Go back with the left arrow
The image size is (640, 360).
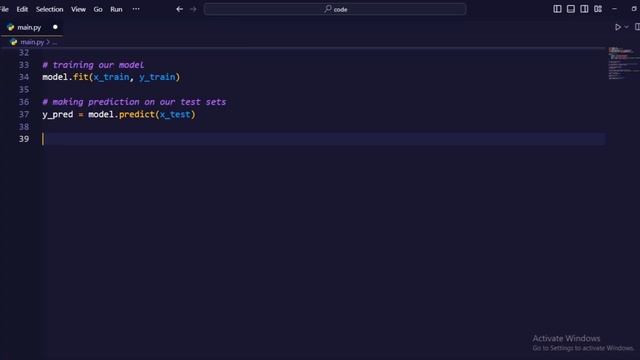point(180,9)
